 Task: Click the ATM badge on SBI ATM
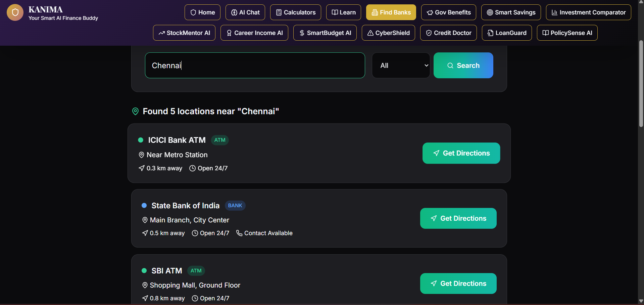pyautogui.click(x=196, y=271)
